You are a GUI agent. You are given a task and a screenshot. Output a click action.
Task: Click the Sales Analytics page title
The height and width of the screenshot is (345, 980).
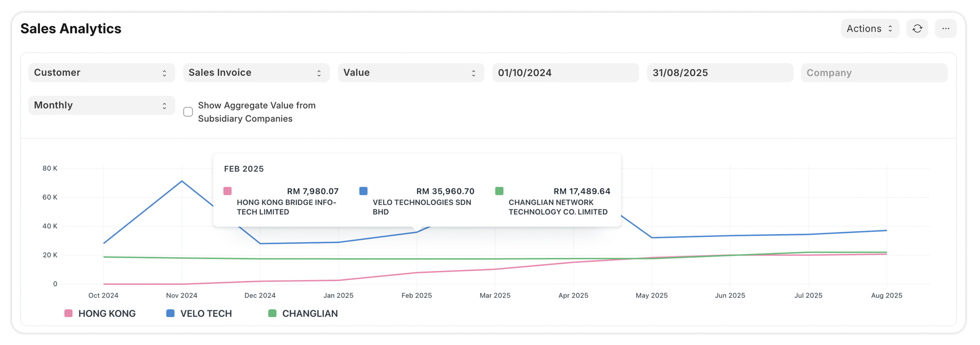click(x=71, y=29)
